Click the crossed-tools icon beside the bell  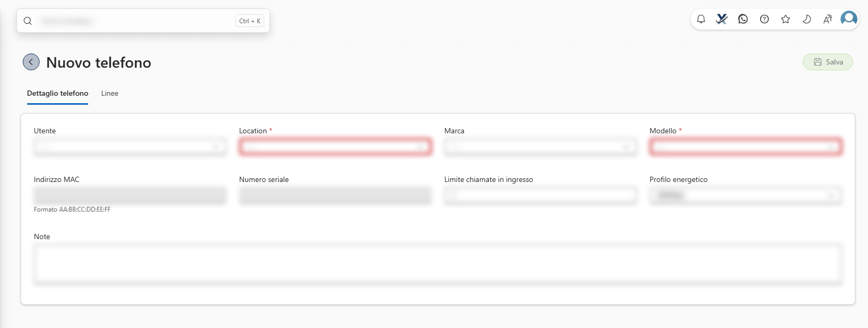pos(722,20)
